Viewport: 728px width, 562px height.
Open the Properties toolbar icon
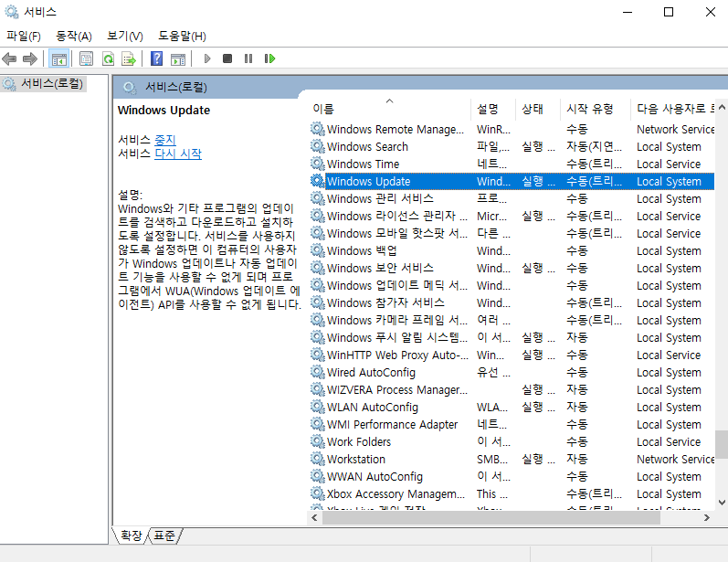(87, 58)
